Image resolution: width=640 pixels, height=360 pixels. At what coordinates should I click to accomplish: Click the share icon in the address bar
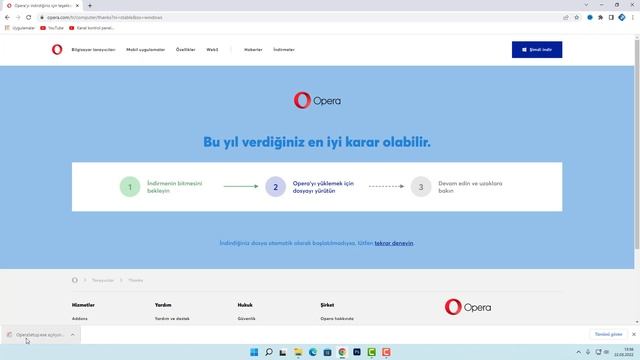566,18
